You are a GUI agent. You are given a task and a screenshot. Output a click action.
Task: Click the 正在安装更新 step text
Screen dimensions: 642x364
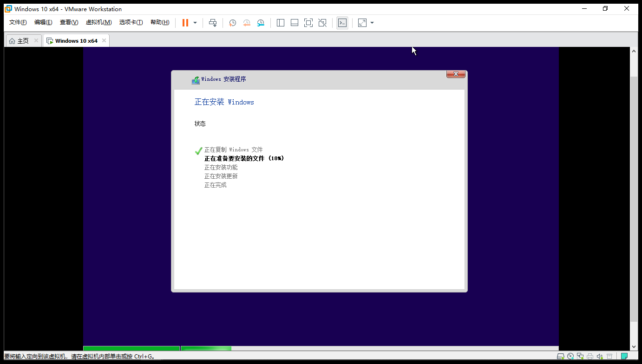click(x=221, y=176)
